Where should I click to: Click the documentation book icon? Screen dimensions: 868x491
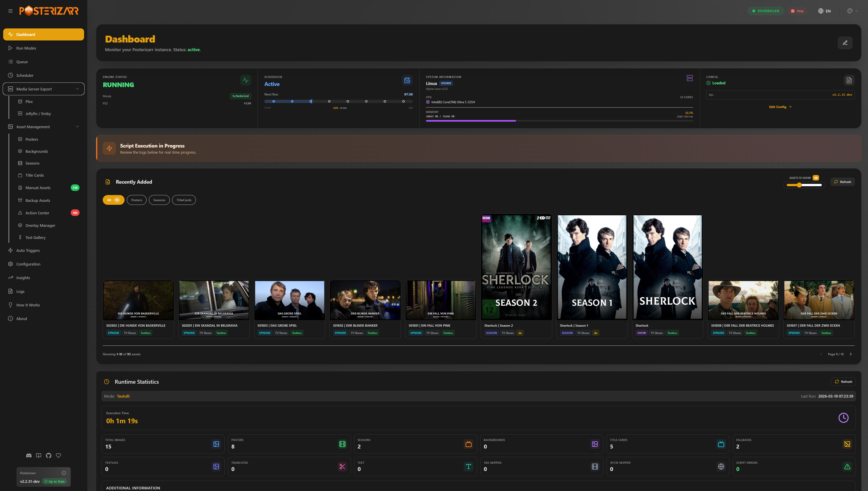[39, 456]
